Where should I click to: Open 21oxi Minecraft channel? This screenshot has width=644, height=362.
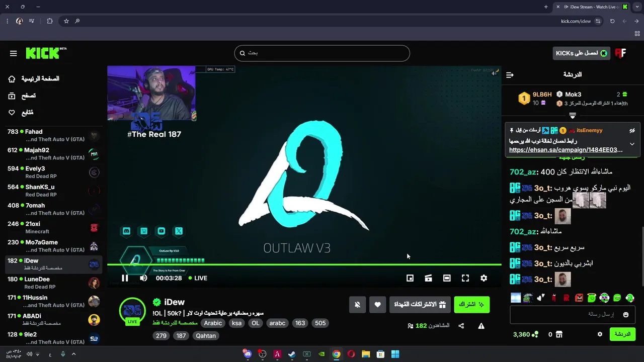(53, 228)
